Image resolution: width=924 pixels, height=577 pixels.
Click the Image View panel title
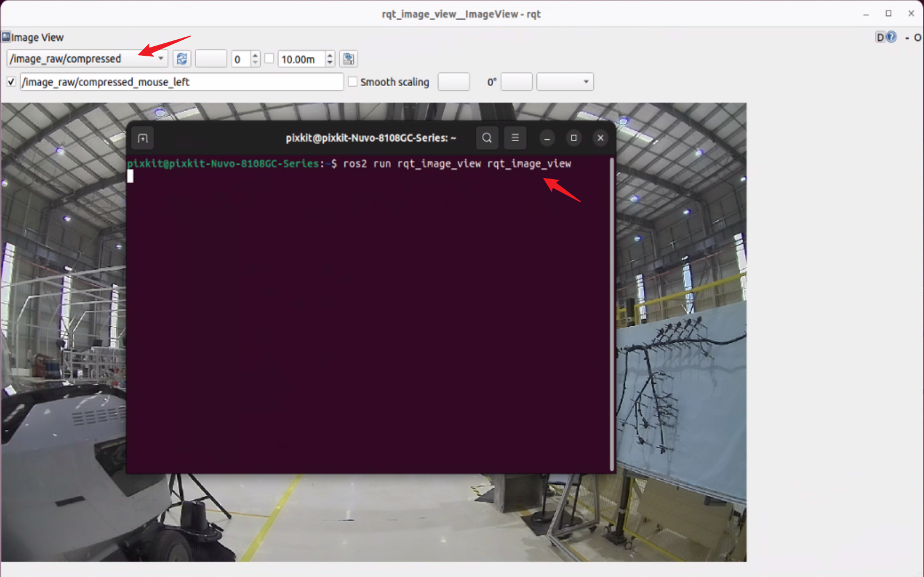click(x=37, y=37)
